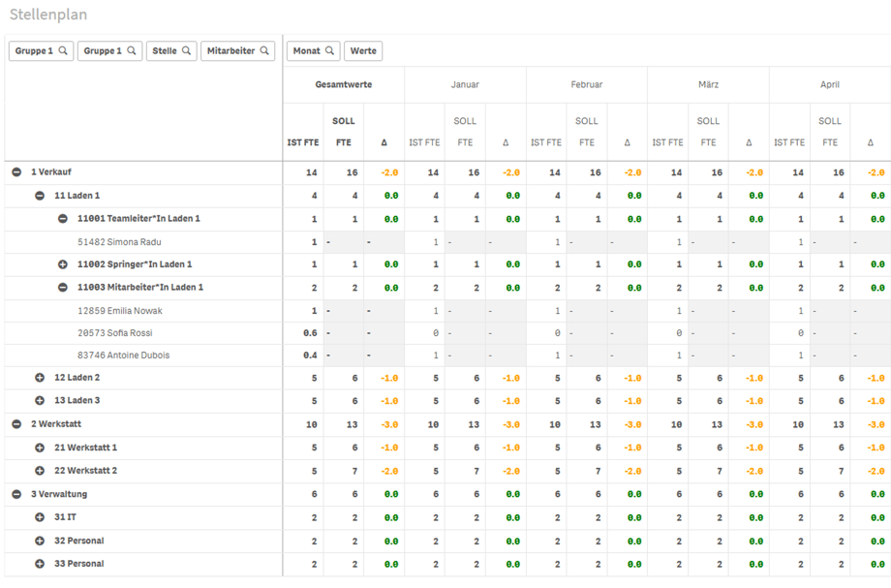Expand 11002 Springer*In Laden 1
891x588 pixels.
coord(63,264)
